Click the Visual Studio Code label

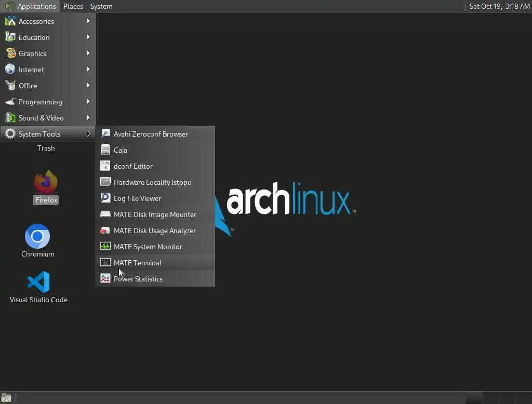tap(38, 300)
